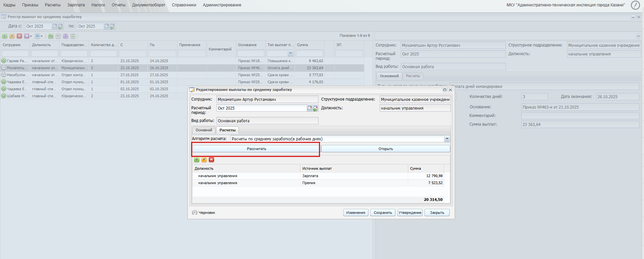Add a new record in the registry toolbar
Viewport: 644px width, 259px height.
[x=5, y=36]
